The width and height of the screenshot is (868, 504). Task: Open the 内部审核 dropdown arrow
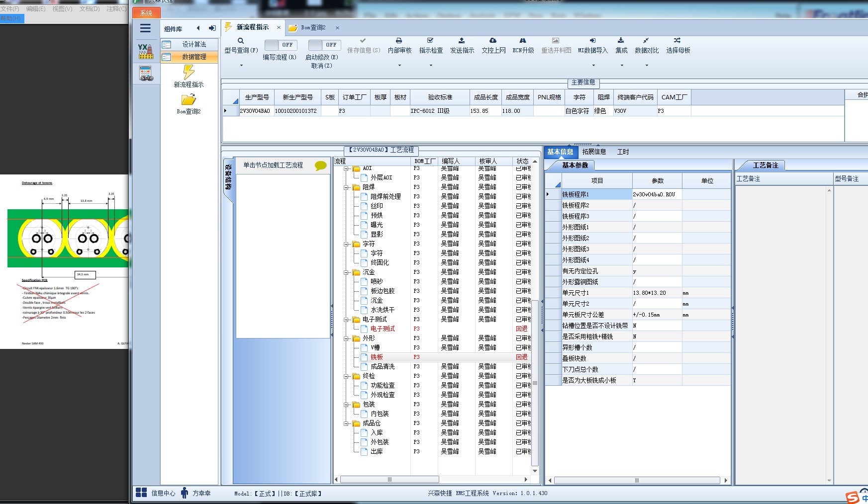[399, 66]
